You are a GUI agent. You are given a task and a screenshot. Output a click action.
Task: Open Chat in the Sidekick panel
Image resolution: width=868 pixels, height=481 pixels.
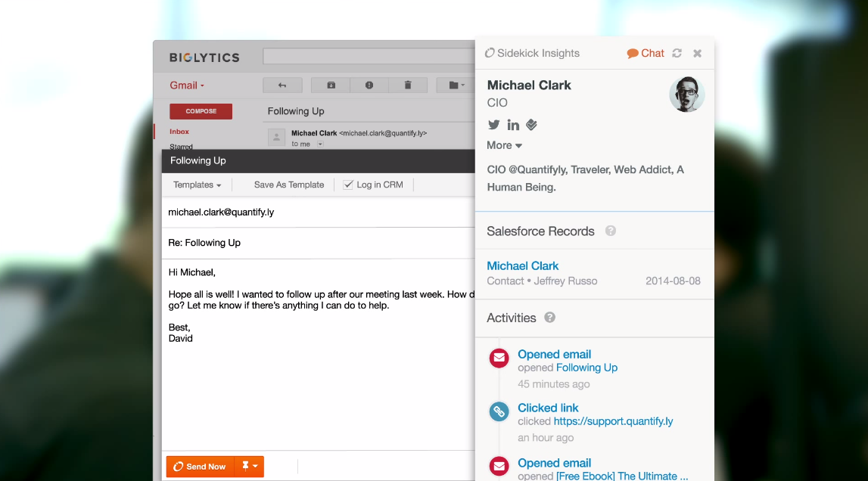(x=646, y=53)
